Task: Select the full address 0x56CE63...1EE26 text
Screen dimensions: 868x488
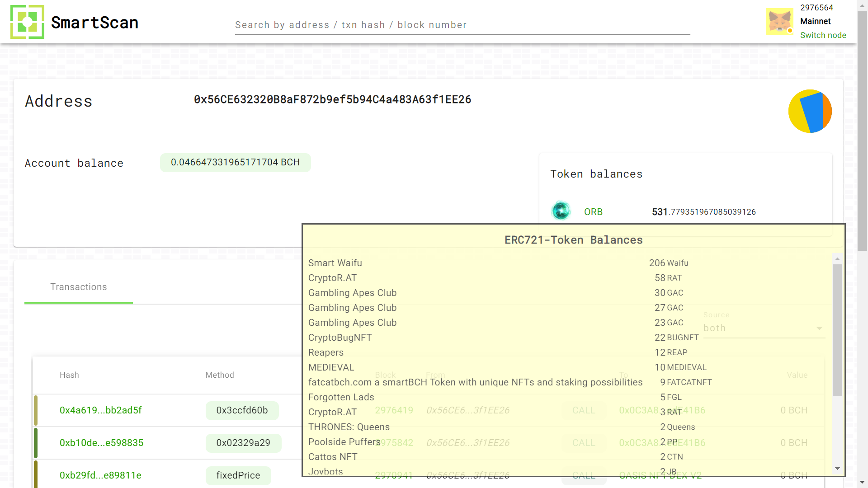Action: coord(333,99)
